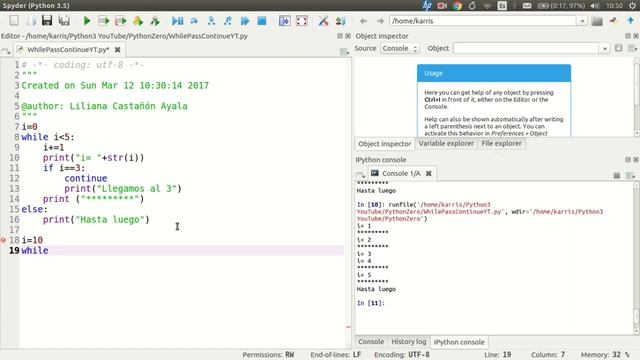This screenshot has height=360, width=640.
Task: Undock the Editor pane
Action: click(340, 36)
